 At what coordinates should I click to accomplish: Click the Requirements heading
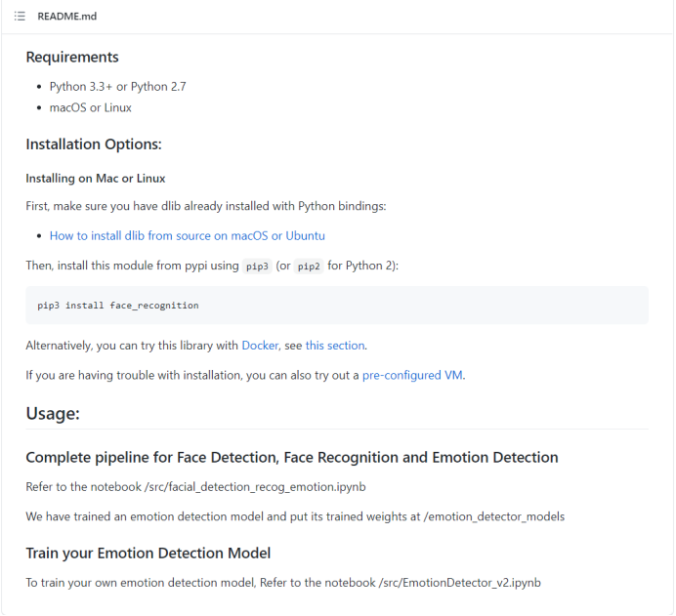pos(72,57)
